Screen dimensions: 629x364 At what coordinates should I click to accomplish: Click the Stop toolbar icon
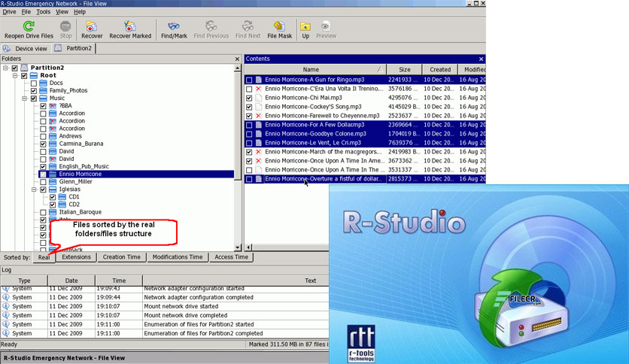(65, 26)
